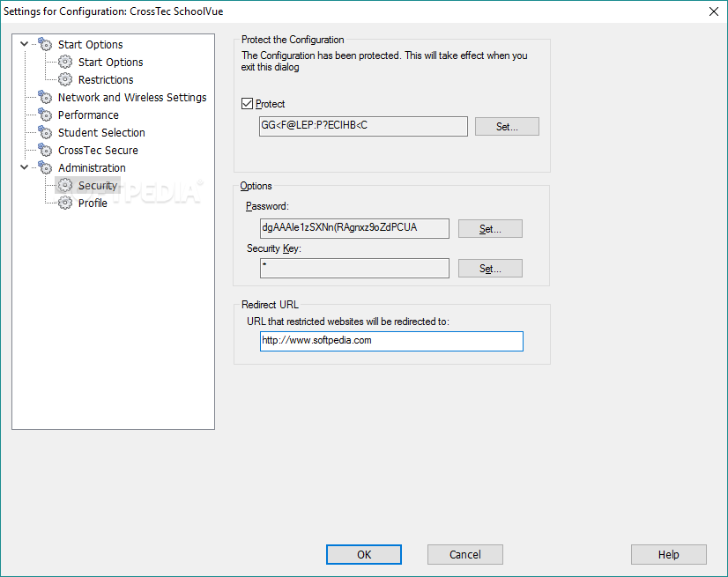Open the Restrictions settings page
The image size is (728, 577).
(106, 80)
